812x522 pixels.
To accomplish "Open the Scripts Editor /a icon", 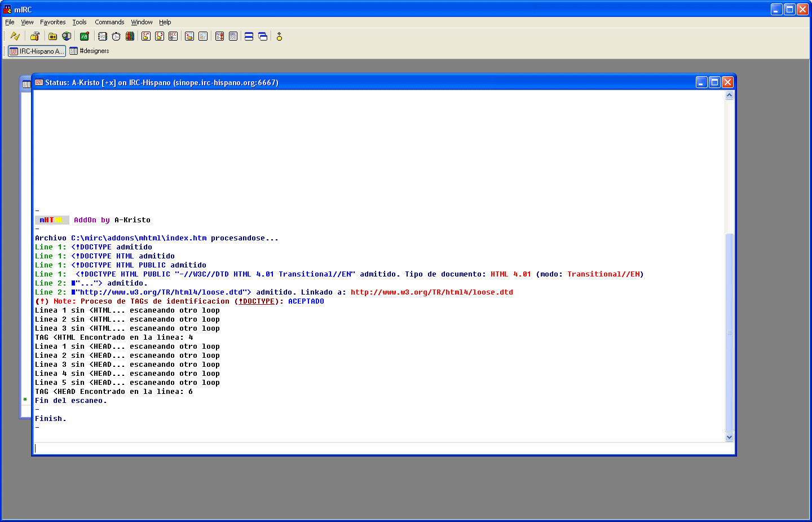I will [x=85, y=36].
